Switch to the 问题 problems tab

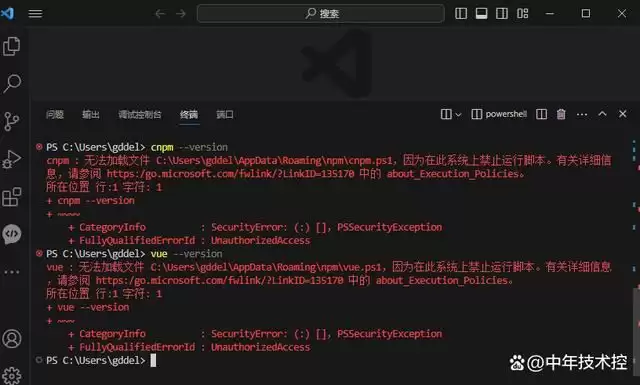coord(55,114)
